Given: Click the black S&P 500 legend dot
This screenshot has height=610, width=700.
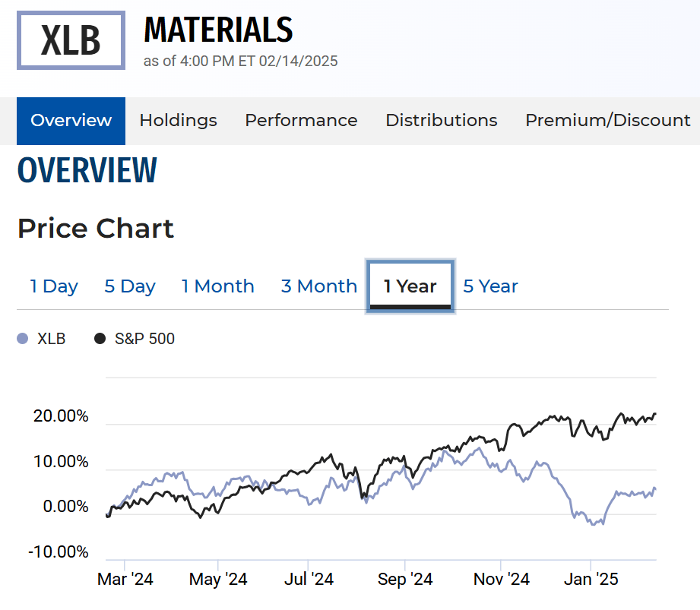Looking at the screenshot, I should [x=100, y=339].
